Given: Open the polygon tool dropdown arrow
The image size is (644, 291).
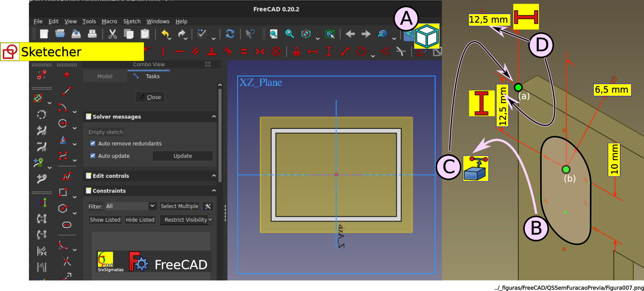Looking at the screenshot, I should click(x=75, y=213).
